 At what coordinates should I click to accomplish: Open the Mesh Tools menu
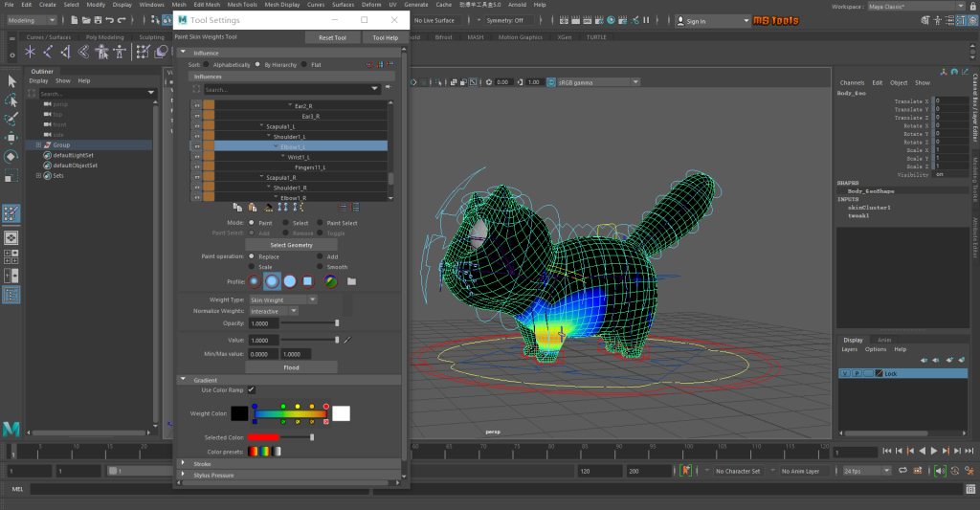242,5
